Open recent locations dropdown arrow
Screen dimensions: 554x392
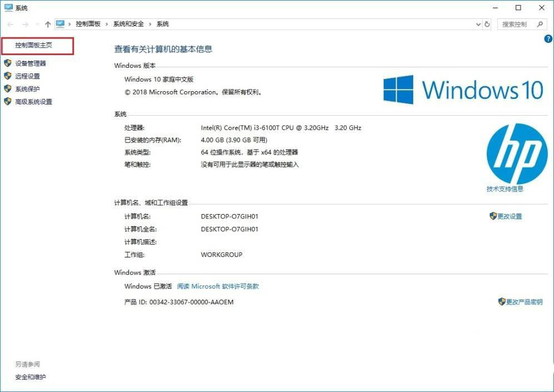tap(37, 24)
